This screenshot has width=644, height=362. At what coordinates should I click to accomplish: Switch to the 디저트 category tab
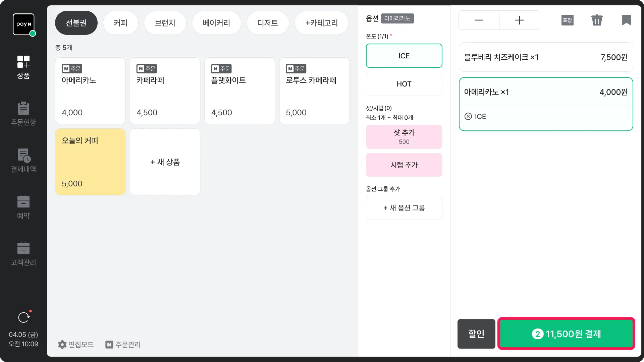(x=267, y=23)
